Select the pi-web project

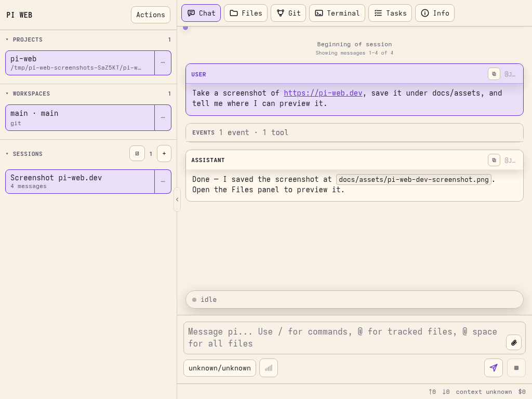point(80,63)
